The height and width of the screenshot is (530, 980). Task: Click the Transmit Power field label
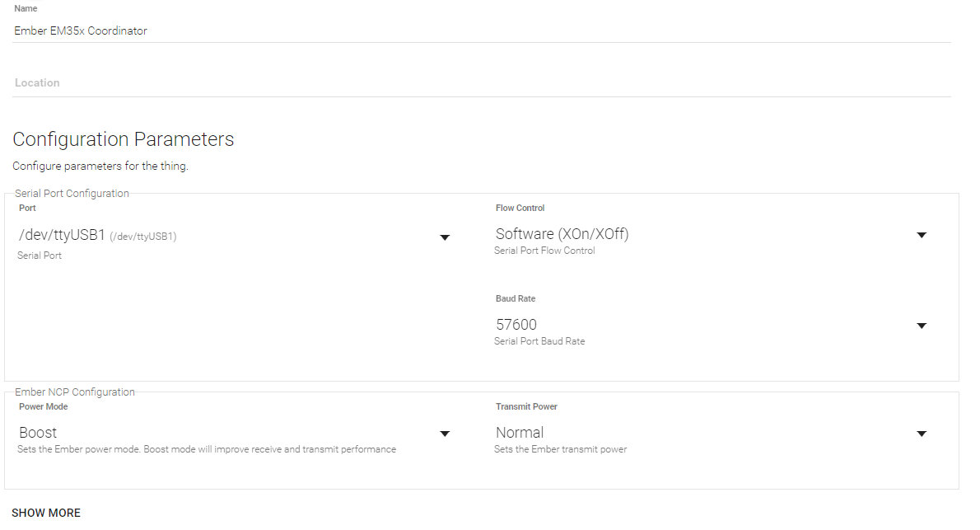click(x=526, y=407)
